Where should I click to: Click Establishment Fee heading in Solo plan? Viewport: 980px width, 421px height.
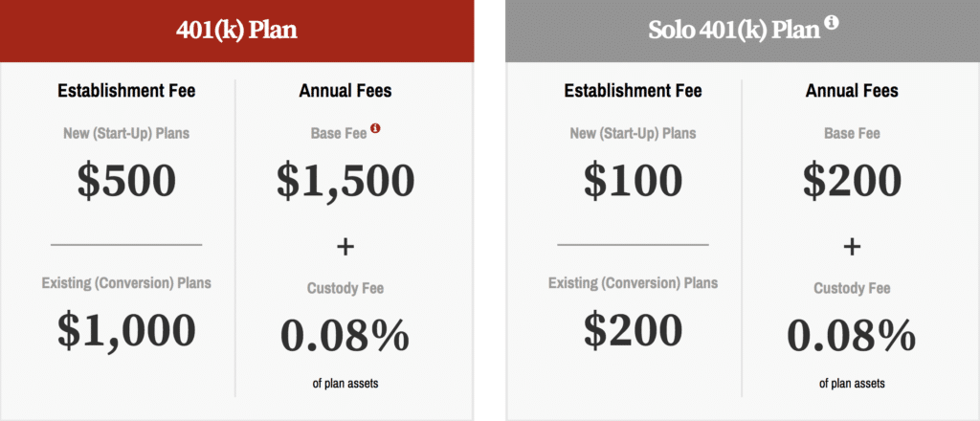point(634,91)
